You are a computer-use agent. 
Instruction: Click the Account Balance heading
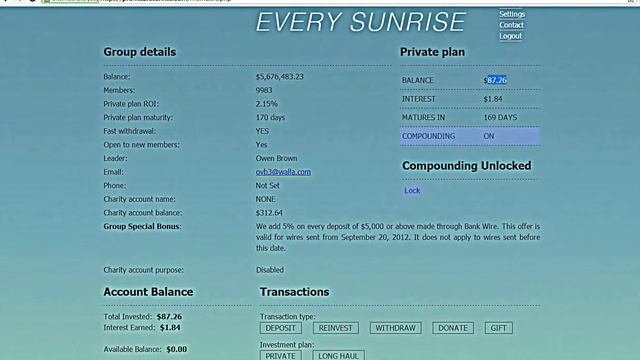tap(148, 292)
